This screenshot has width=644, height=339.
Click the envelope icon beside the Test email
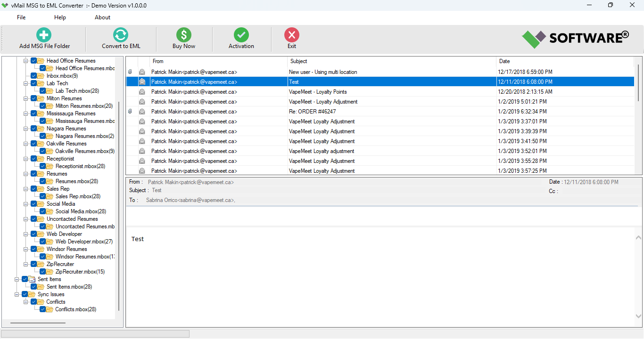coord(142,81)
